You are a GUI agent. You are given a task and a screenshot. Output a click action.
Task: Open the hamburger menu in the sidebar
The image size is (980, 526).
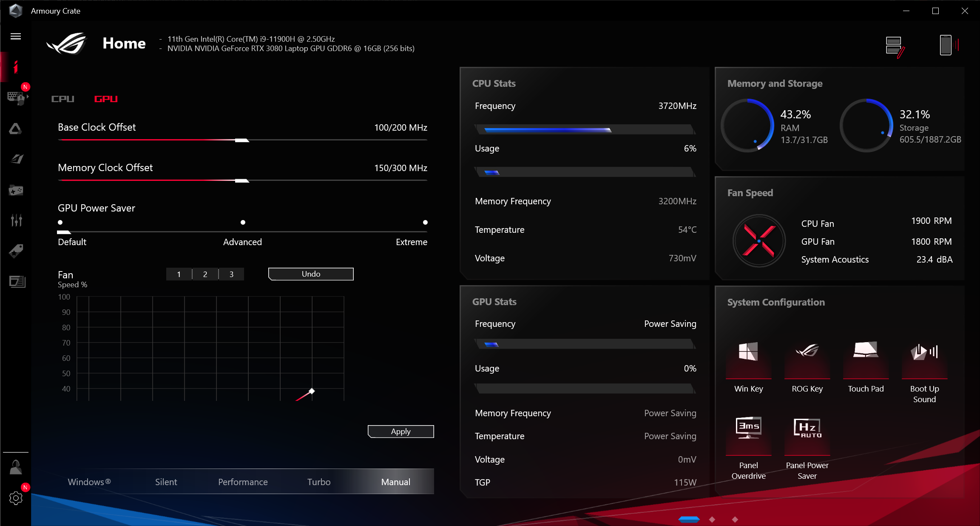click(16, 36)
